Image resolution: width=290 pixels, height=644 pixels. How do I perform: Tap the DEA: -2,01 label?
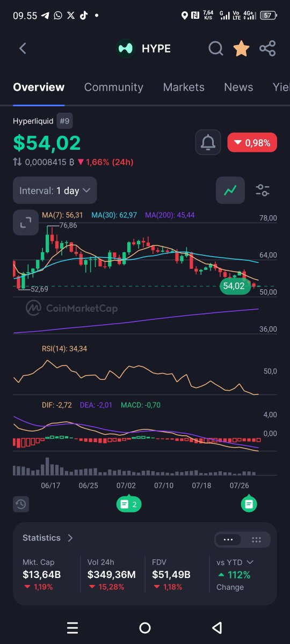click(96, 405)
